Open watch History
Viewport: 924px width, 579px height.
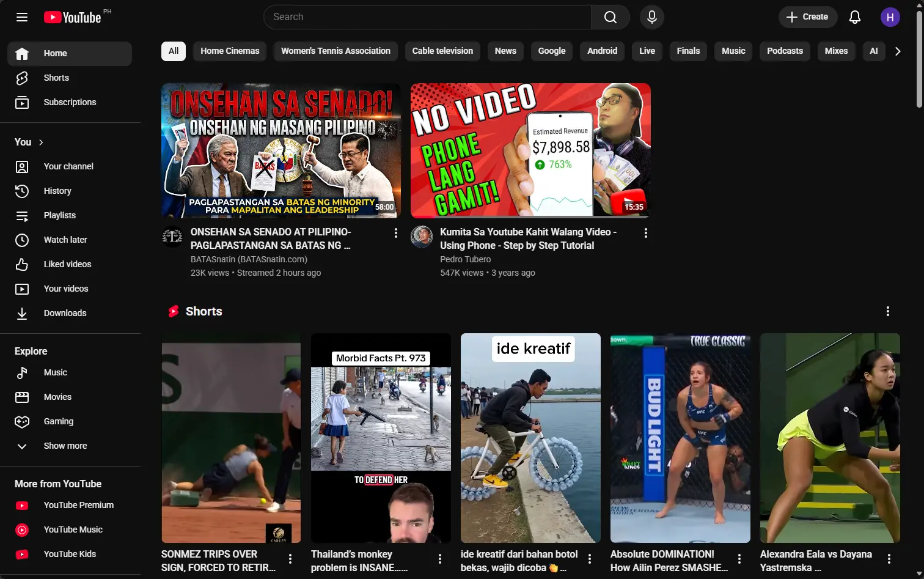pyautogui.click(x=70, y=191)
